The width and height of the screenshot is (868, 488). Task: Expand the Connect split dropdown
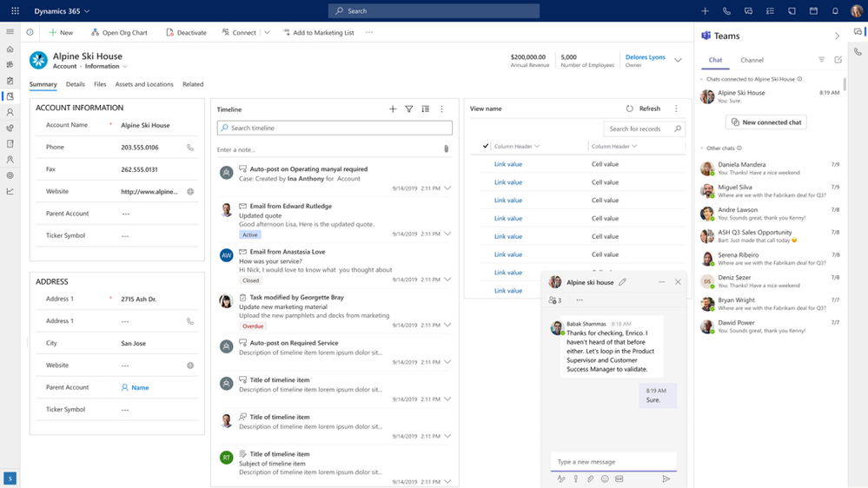[267, 32]
